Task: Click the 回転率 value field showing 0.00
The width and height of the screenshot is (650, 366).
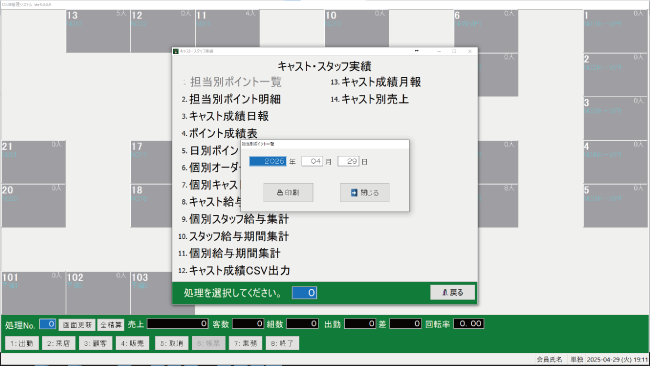Action: [x=469, y=324]
